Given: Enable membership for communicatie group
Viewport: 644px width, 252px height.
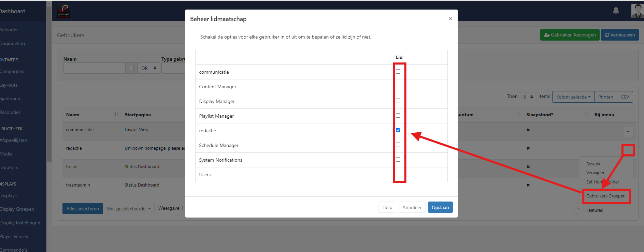Looking at the screenshot, I should 398,72.
